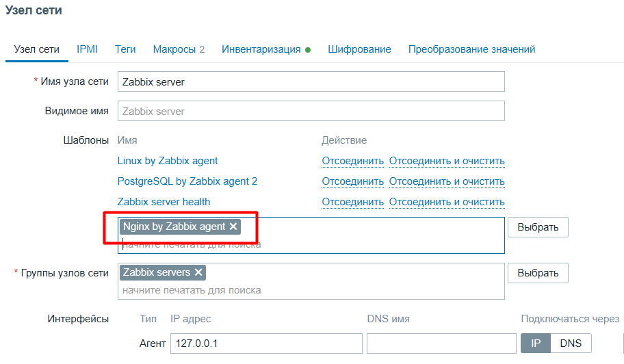The width and height of the screenshot is (624, 364).
Task: Click the agent IP address field 127.0.0.1
Action: [x=266, y=343]
